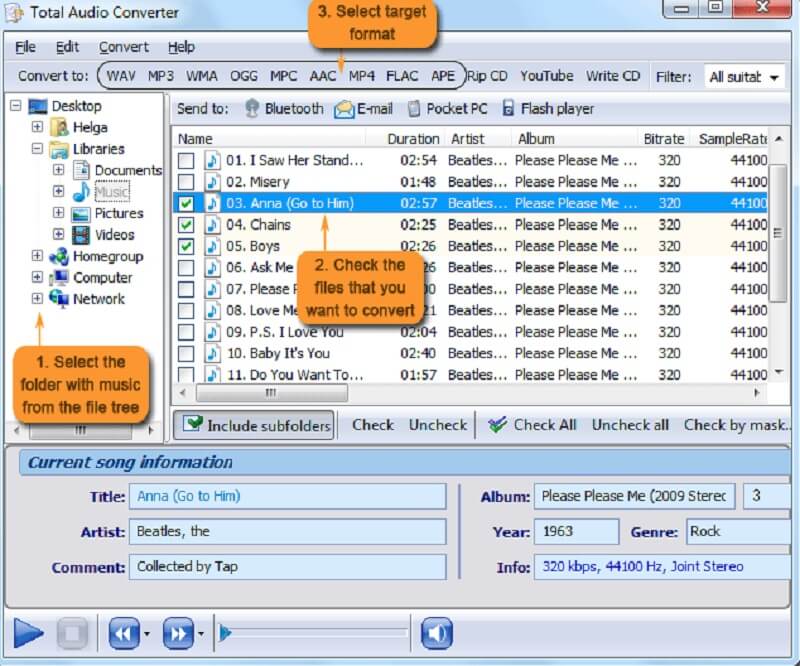Screen dimensions: 800x666
Task: Open the Write CD tool
Action: pos(613,75)
